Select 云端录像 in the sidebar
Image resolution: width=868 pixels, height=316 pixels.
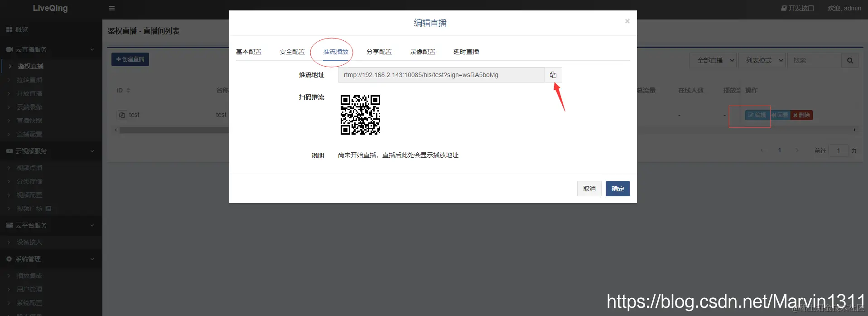51,107
